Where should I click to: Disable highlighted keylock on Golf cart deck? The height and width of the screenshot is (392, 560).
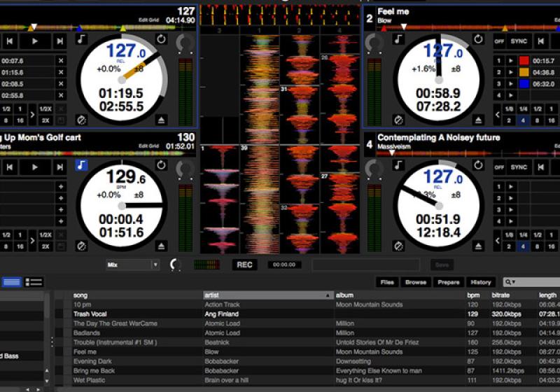82,165
